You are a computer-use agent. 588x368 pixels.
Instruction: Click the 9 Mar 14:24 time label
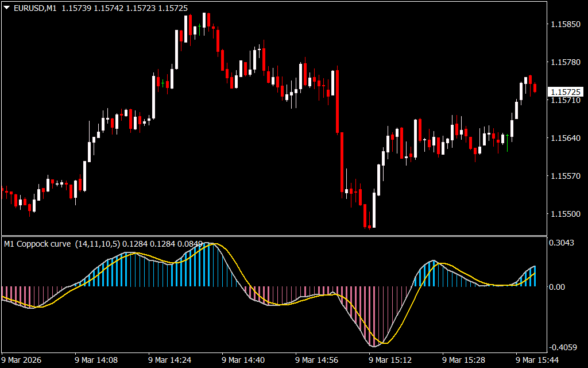click(171, 361)
